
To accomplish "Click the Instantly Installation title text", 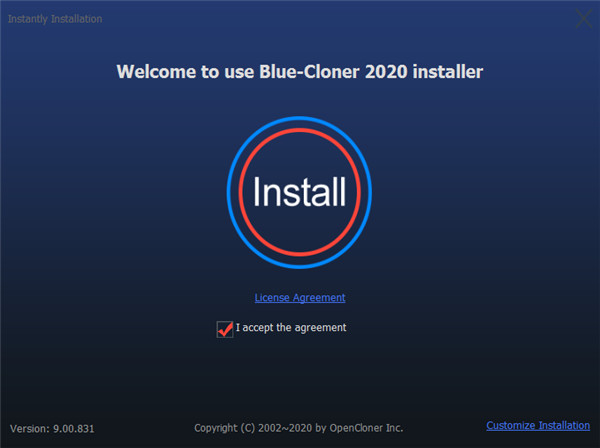I will [x=55, y=19].
